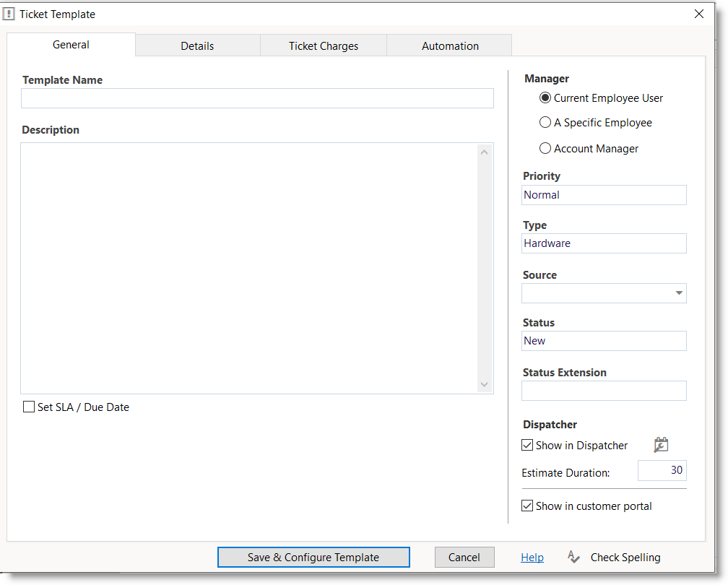Open the Ticket Charges tab

coord(324,45)
